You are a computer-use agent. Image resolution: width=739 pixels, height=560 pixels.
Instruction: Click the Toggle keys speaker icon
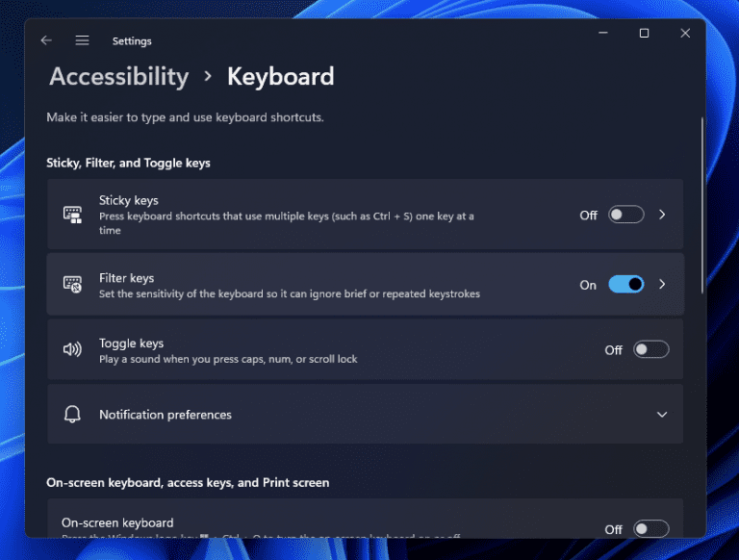[72, 350]
